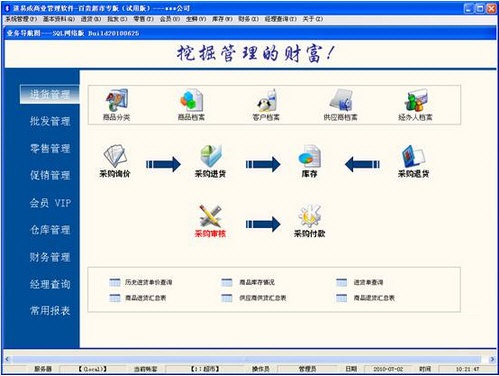The image size is (499, 376).
Task: Open the 商品退货汇总表 report
Action: pyautogui.click(x=365, y=298)
